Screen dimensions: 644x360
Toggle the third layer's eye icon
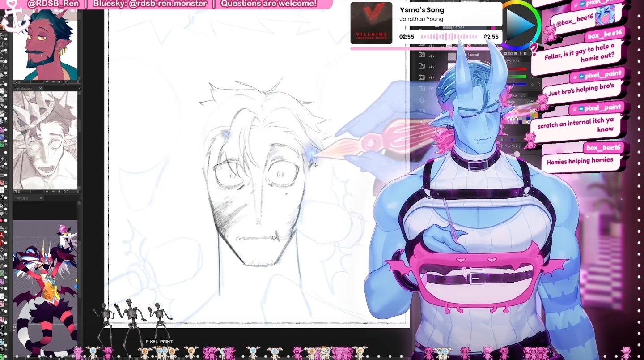[x=432, y=77]
